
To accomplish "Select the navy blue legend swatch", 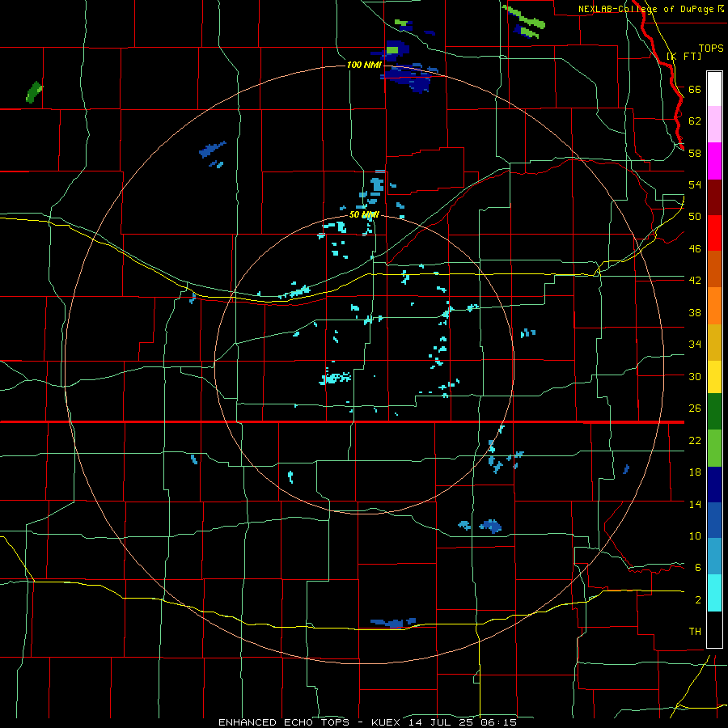I will (714, 485).
